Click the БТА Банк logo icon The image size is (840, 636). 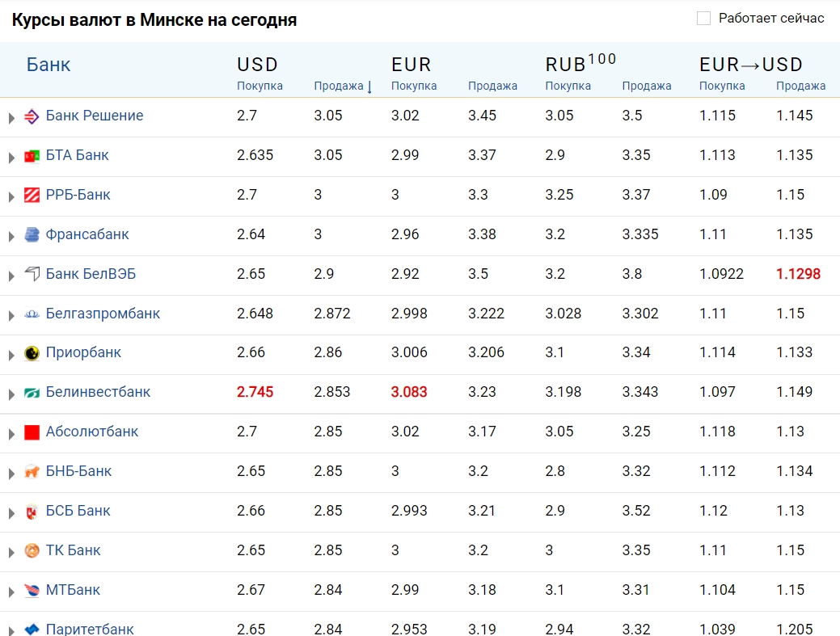[x=32, y=156]
